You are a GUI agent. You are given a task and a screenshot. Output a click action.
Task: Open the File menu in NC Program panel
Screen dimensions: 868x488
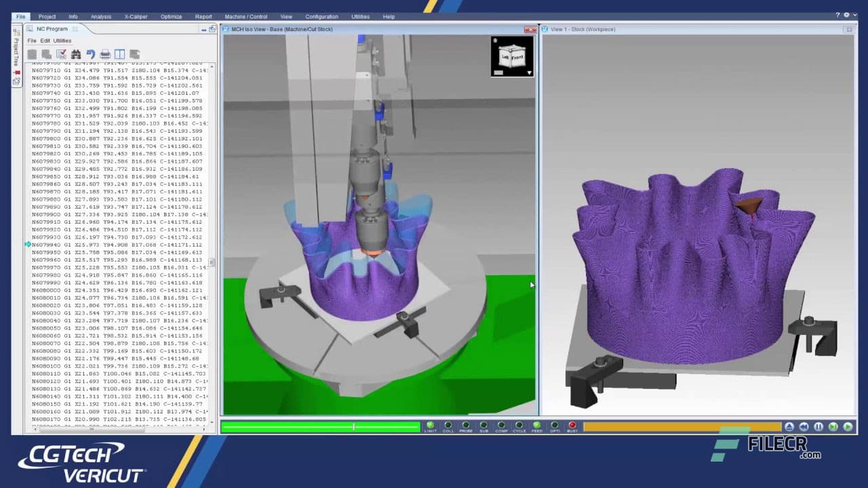click(32, 40)
